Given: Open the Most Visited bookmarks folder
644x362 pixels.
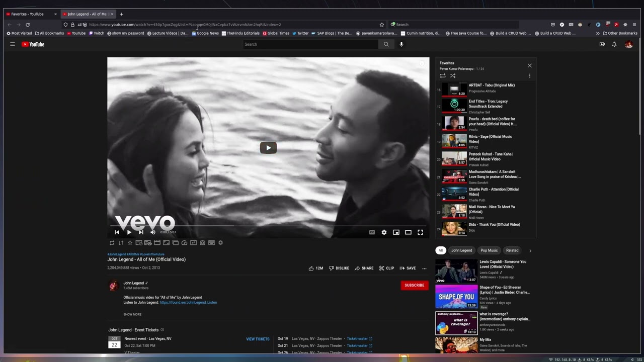Looking at the screenshot, I should [19, 33].
